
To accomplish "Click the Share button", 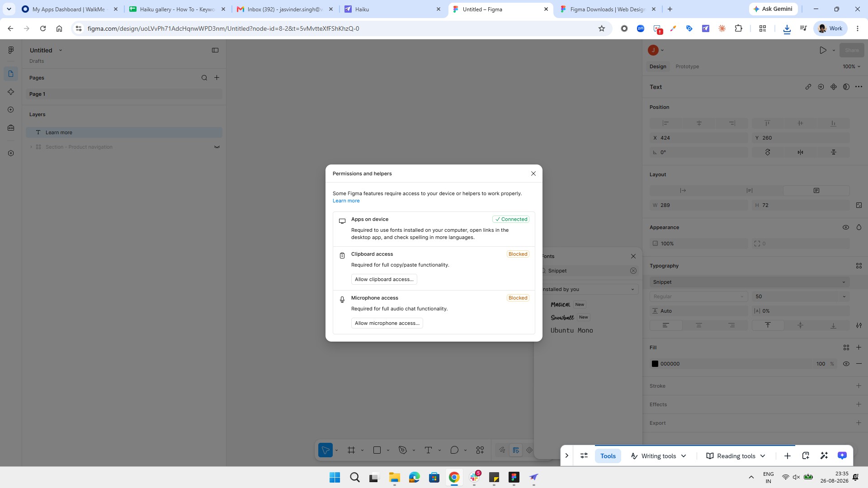I will click(852, 50).
